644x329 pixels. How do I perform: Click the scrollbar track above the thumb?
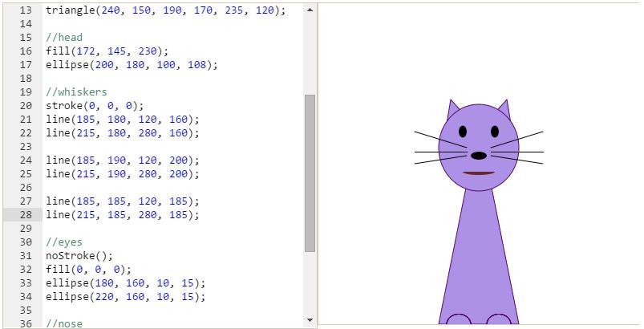pos(310,48)
